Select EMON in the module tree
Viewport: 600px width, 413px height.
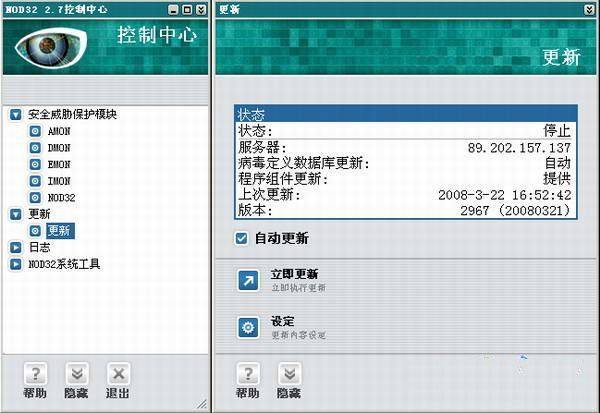pyautogui.click(x=59, y=165)
